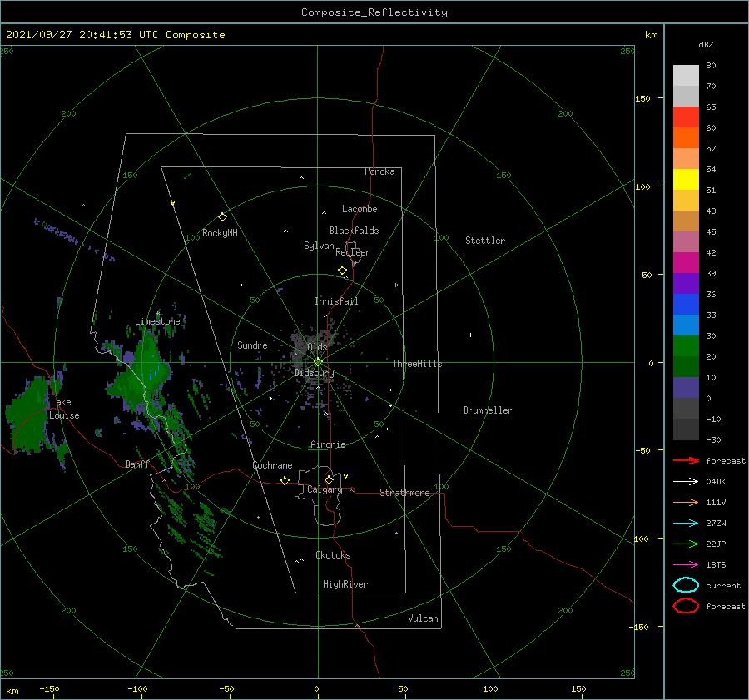Pick the slate purple 10 dBZ swatch
This screenshot has height=700, width=749.
click(x=686, y=387)
